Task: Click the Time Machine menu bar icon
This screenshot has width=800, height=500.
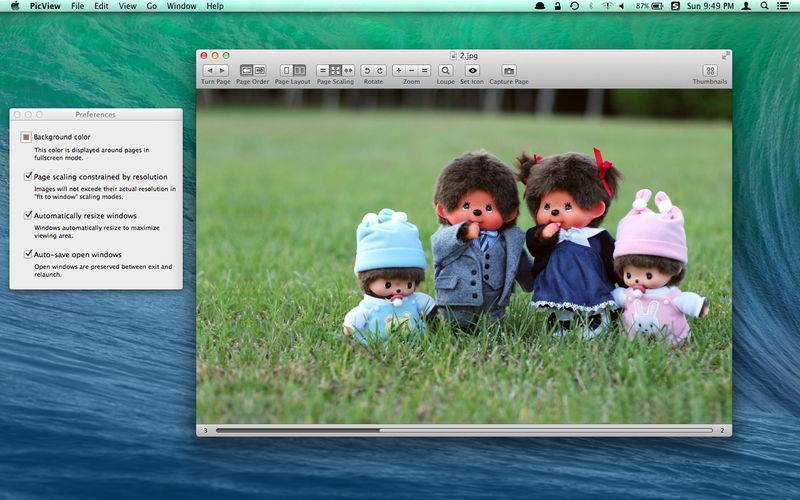Action: point(574,6)
